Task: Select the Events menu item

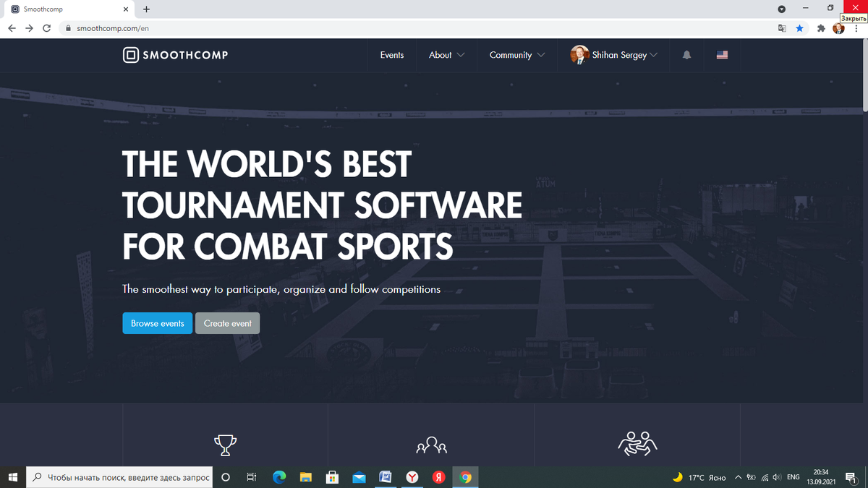Action: click(391, 55)
